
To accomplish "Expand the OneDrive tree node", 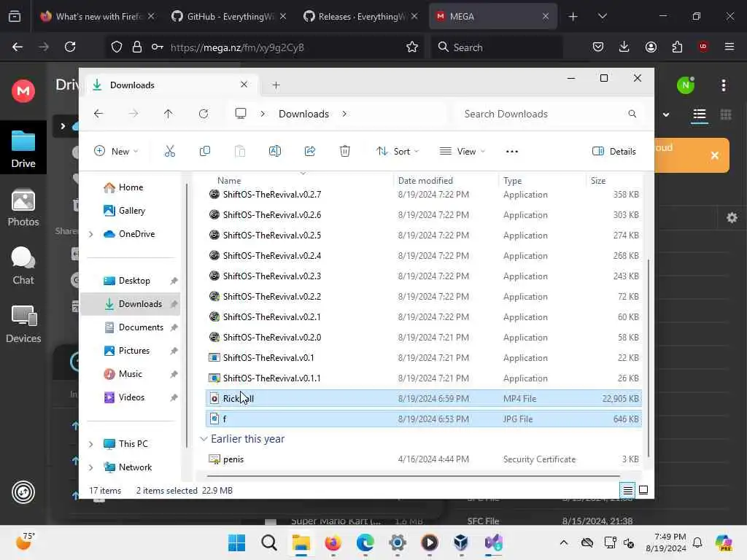I will point(91,234).
